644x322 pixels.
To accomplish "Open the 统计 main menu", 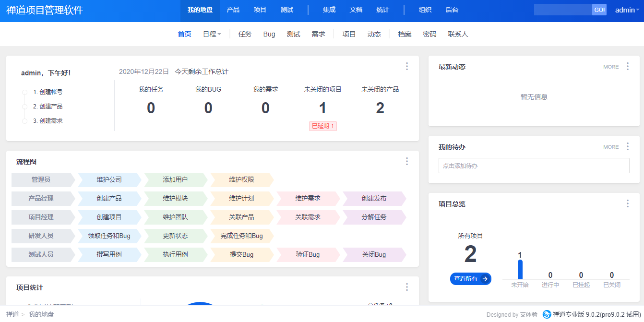I will (383, 10).
